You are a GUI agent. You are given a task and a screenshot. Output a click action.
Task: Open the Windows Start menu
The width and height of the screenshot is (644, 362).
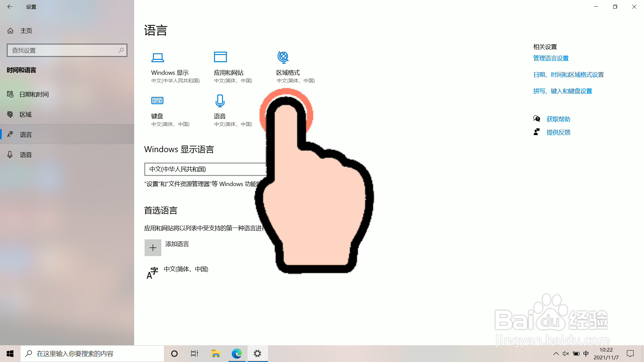[10, 354]
